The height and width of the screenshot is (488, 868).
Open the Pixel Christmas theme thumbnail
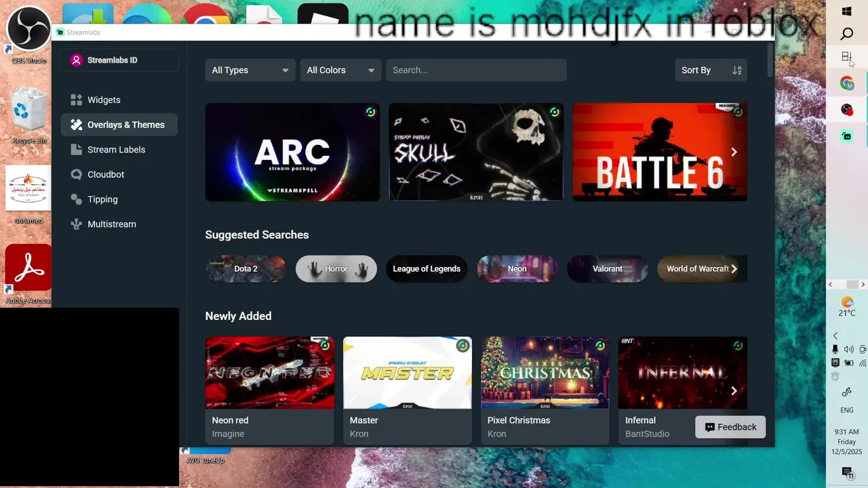coord(545,373)
